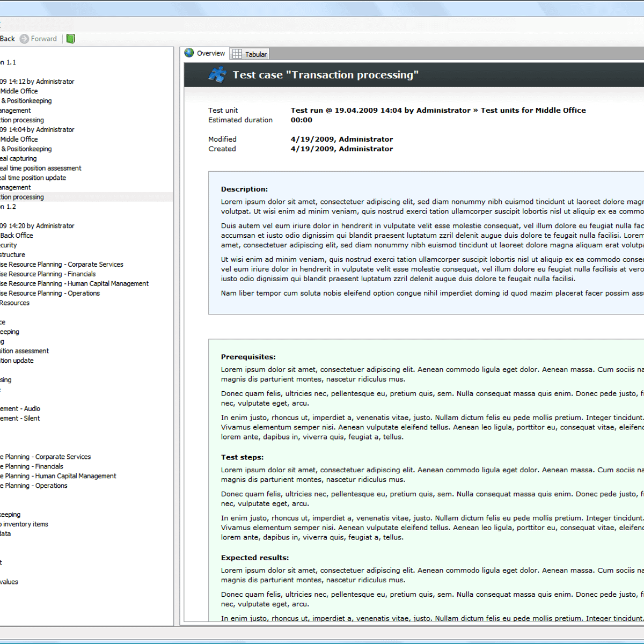Screen dimensions: 644x644
Task: Click the 'Prerequisites:' heading
Action: (x=248, y=357)
